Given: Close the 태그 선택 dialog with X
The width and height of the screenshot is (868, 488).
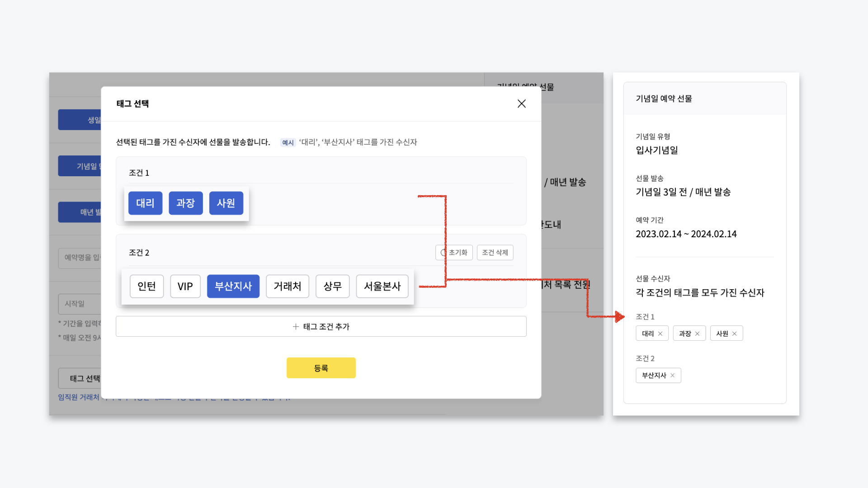Looking at the screenshot, I should [521, 103].
